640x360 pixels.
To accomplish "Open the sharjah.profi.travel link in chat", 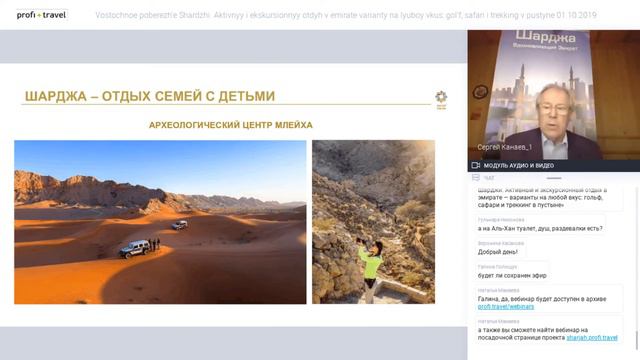I will (x=592, y=338).
